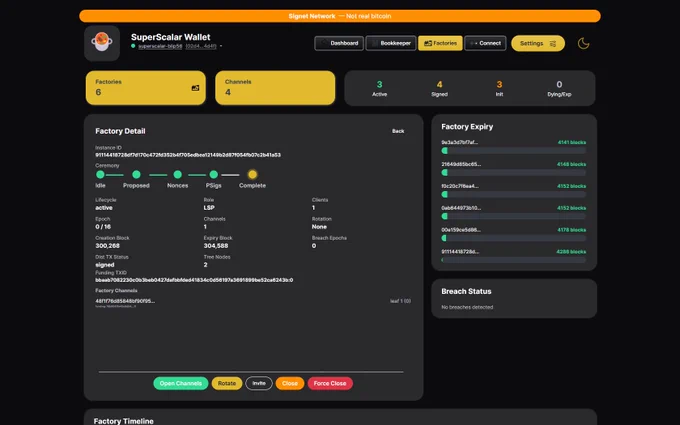The height and width of the screenshot is (425, 680).
Task: Click the '4141 blocks' expiry label
Action: [572, 142]
